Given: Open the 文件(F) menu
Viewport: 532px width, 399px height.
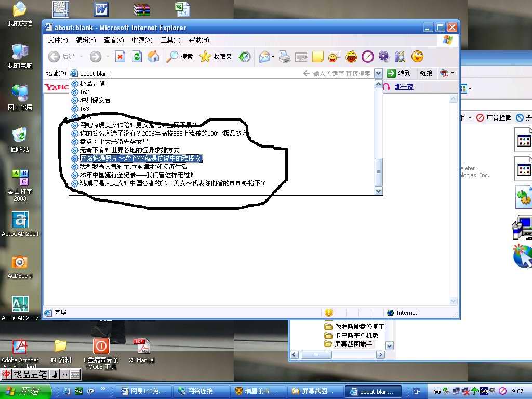Looking at the screenshot, I should (x=58, y=40).
